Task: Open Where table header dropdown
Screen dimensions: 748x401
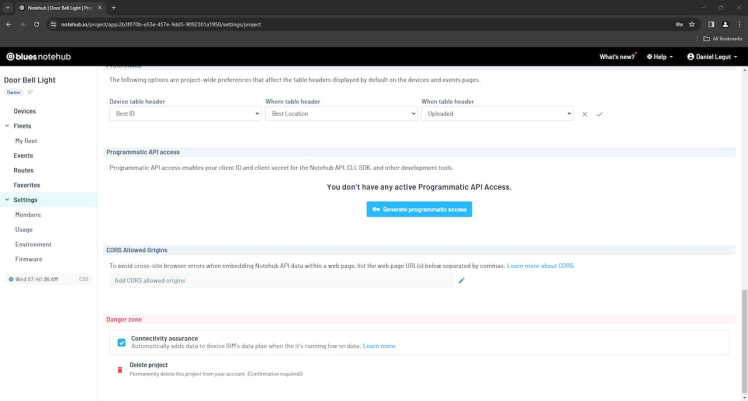Action: [x=341, y=113]
